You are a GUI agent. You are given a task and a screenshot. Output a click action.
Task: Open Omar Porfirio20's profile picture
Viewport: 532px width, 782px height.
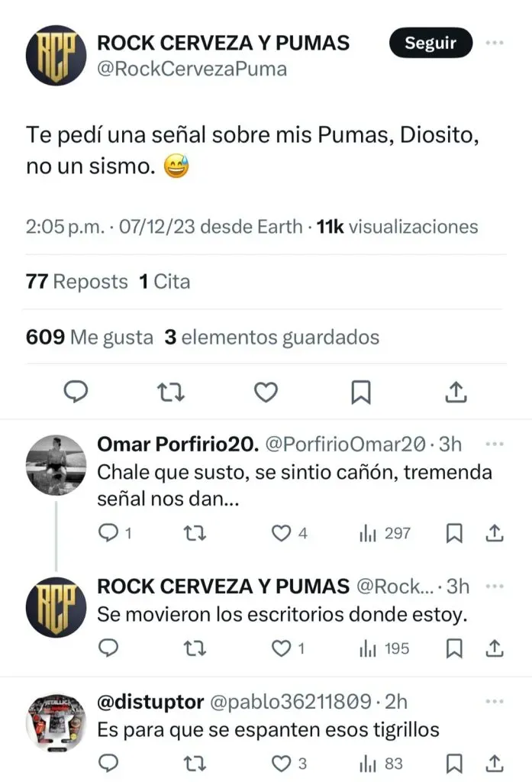click(x=56, y=465)
